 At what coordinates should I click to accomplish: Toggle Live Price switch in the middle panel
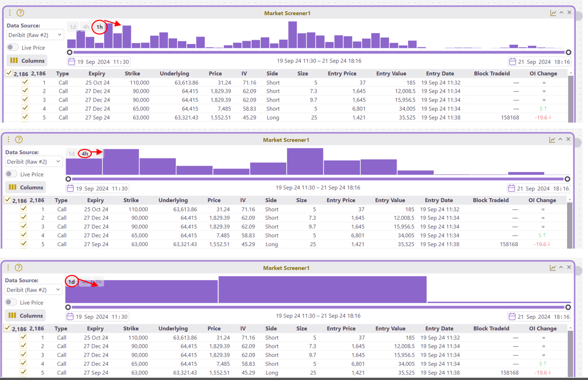11,174
